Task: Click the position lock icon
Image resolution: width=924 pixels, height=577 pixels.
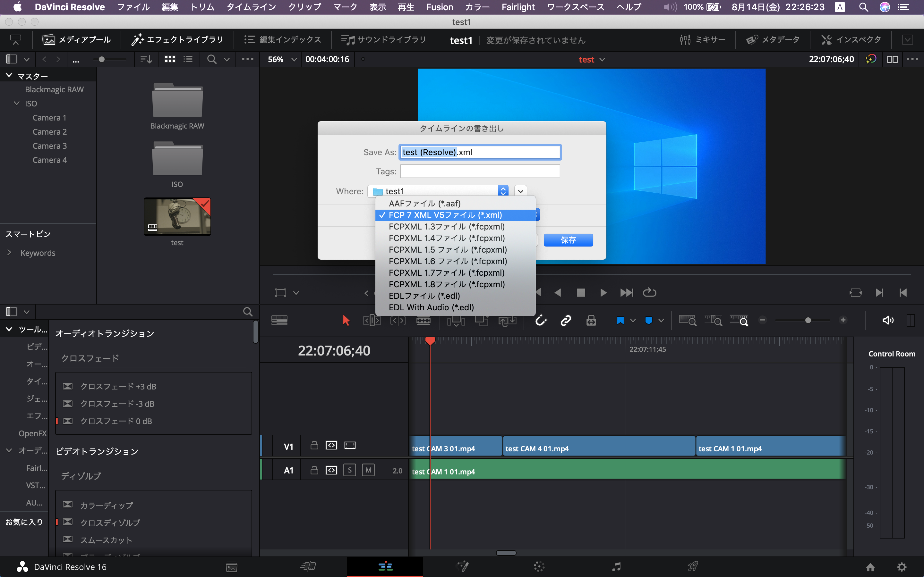Action: (x=591, y=320)
